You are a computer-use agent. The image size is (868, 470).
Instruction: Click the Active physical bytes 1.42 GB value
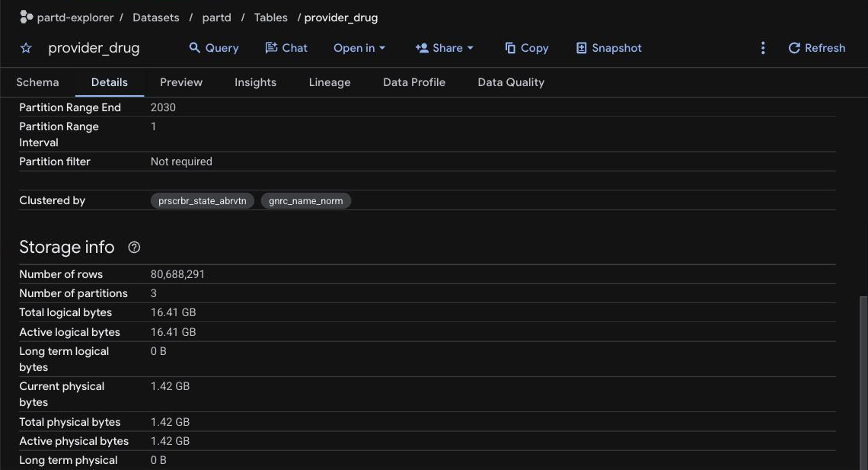tap(170, 441)
